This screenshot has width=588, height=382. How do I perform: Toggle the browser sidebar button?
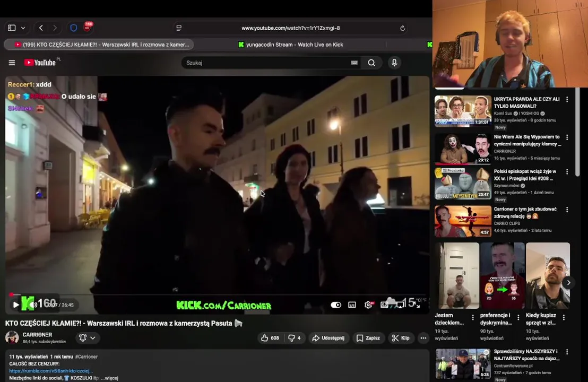[x=12, y=28]
